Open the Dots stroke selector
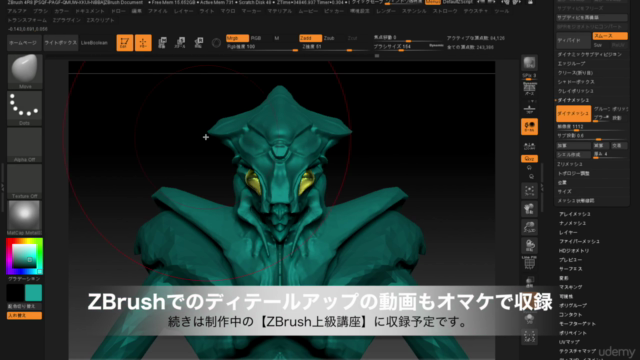 24,108
